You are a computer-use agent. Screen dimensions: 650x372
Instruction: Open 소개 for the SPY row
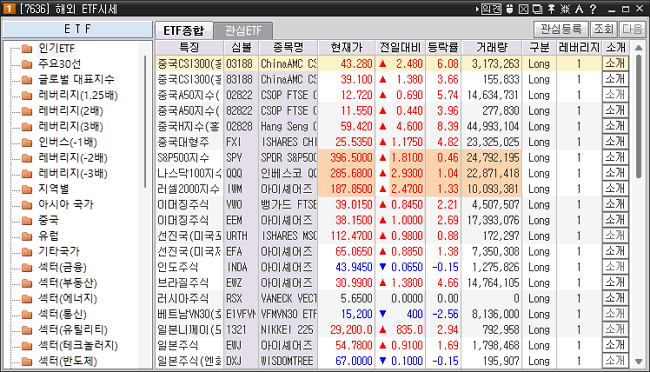615,158
